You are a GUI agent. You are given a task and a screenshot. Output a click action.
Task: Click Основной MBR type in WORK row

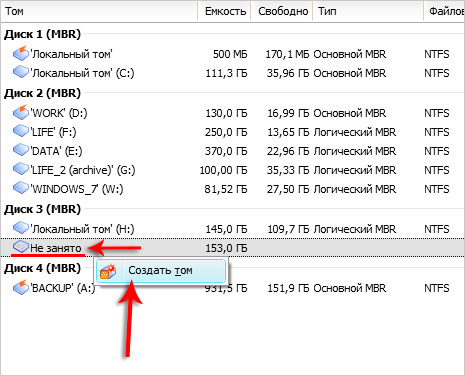pyautogui.click(x=350, y=113)
